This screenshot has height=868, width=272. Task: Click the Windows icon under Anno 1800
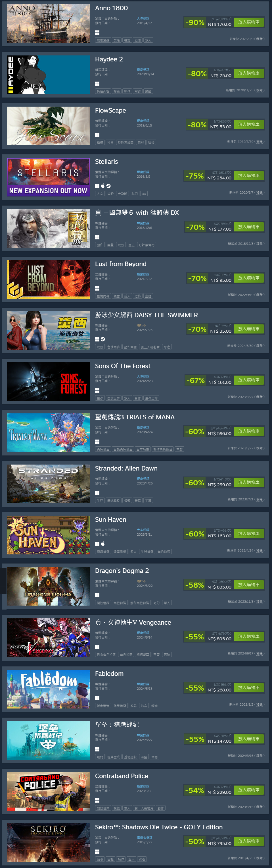(97, 32)
